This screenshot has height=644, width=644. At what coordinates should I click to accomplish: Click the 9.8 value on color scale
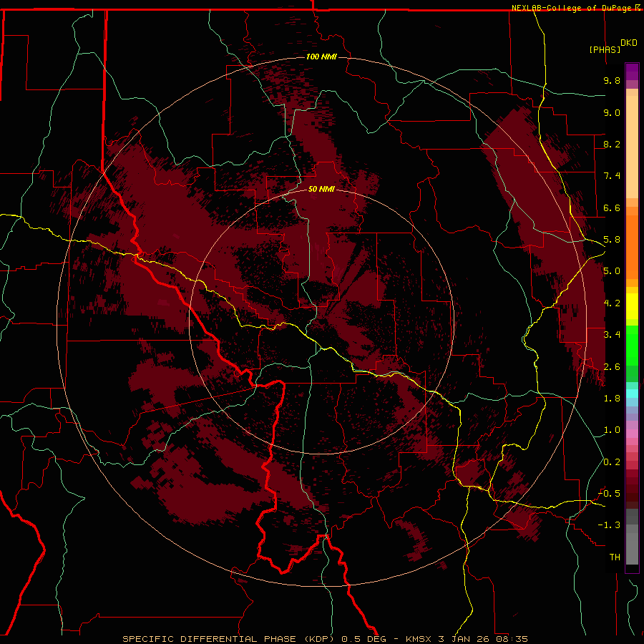click(x=612, y=80)
